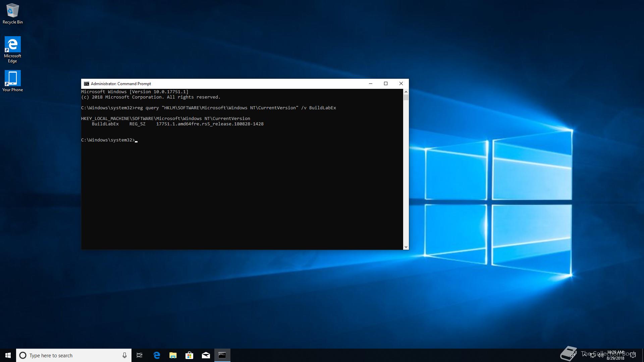Click the REG_SZ type text

click(x=138, y=124)
